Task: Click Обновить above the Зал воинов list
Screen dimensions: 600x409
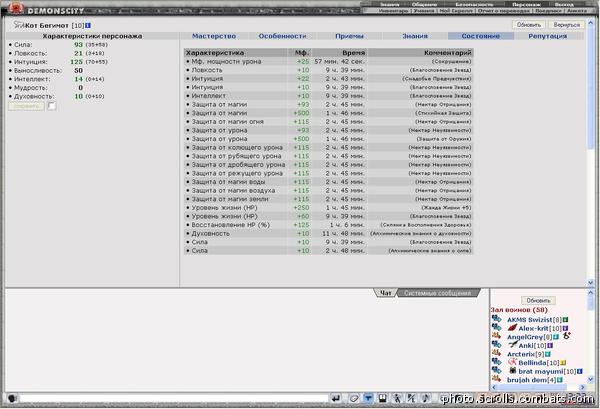Action: [x=538, y=300]
